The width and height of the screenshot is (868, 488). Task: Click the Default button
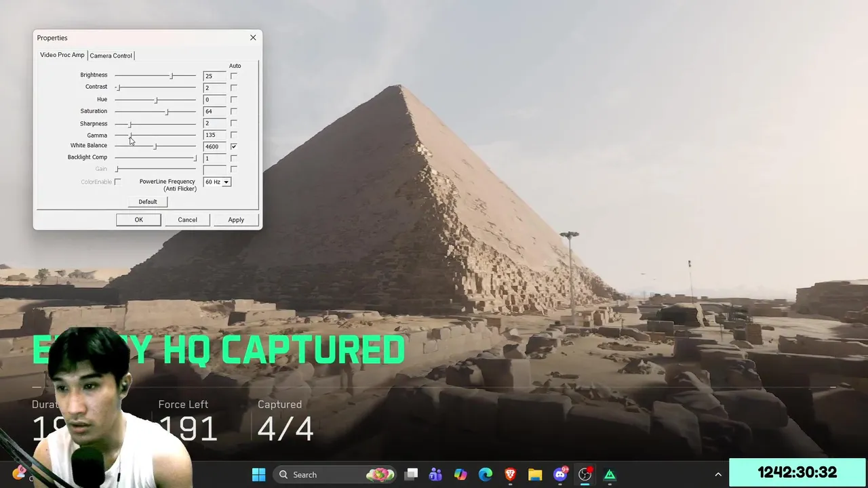tap(148, 201)
